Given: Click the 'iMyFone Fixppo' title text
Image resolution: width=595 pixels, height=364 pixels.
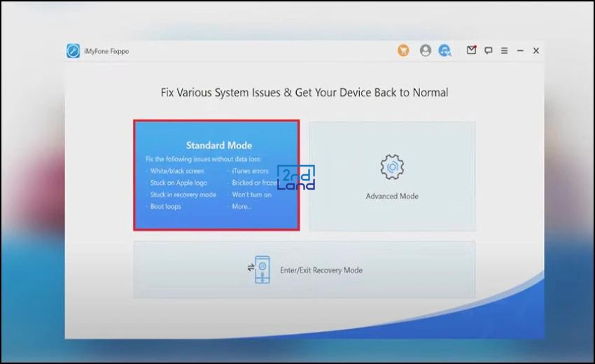Looking at the screenshot, I should coord(106,51).
